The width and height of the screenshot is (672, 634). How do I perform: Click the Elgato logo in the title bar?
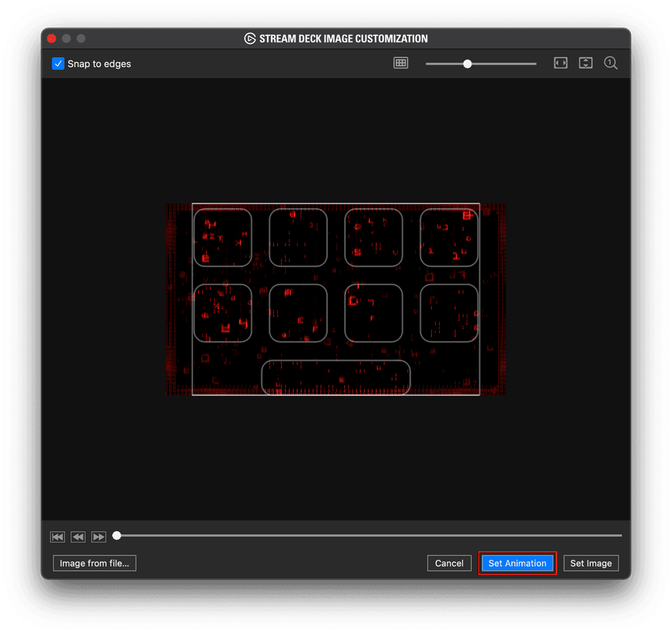(x=250, y=38)
